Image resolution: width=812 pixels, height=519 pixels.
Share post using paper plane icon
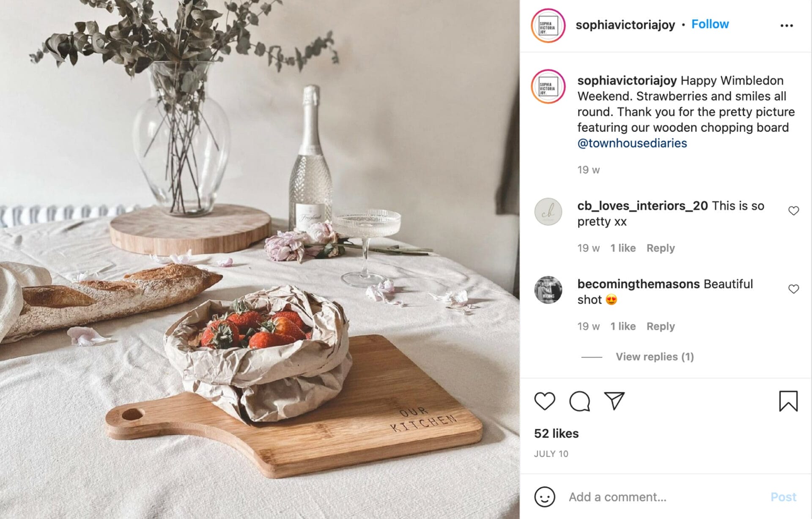coord(614,400)
